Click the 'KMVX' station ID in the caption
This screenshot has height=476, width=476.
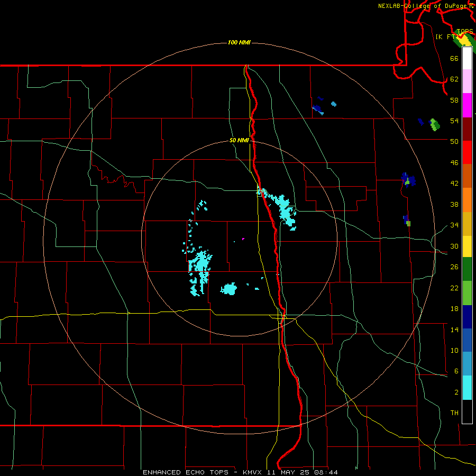pos(252,472)
